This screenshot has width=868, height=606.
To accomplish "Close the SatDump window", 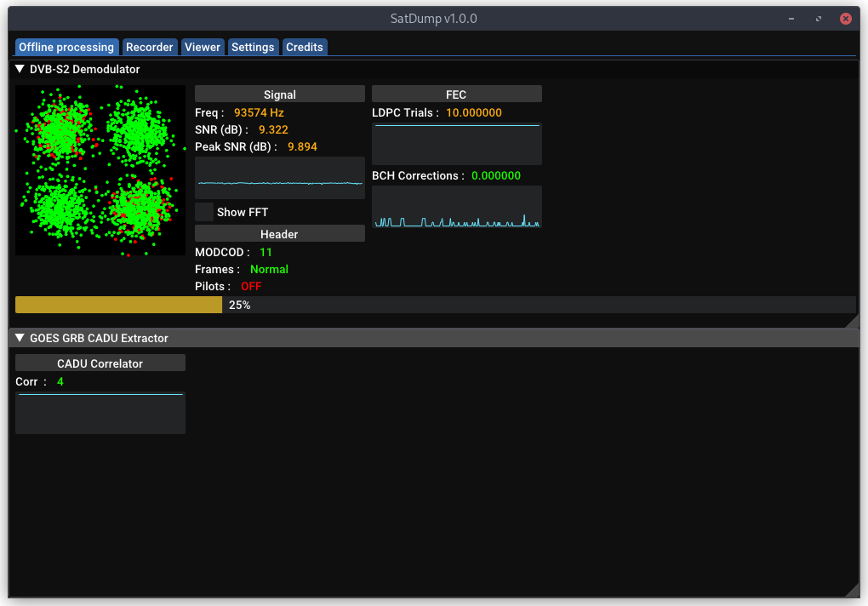I will [x=846, y=19].
